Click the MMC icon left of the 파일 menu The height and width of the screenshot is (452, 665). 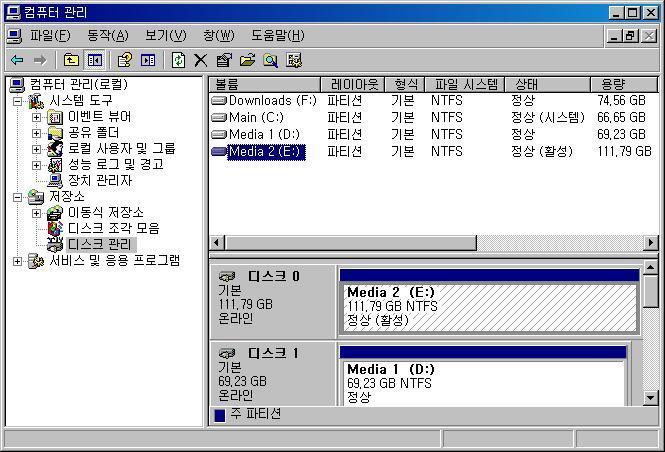[14, 36]
